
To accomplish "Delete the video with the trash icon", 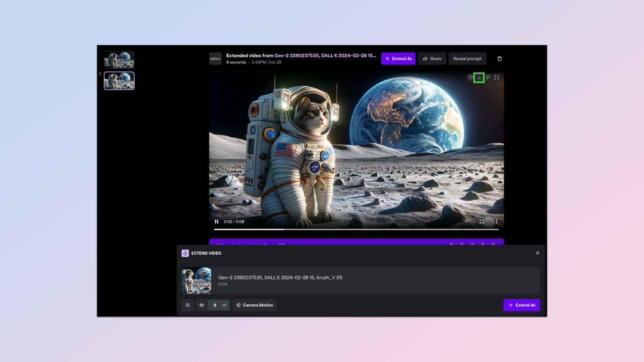I will coord(500,58).
